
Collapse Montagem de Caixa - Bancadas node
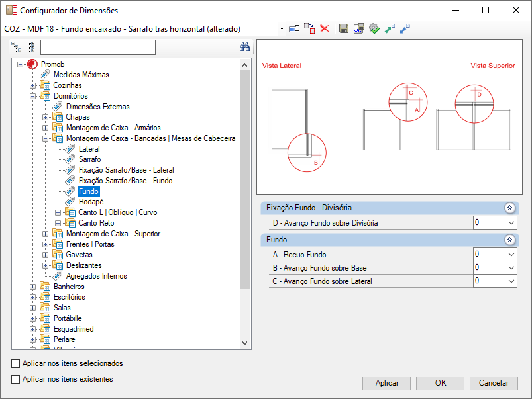(x=46, y=138)
